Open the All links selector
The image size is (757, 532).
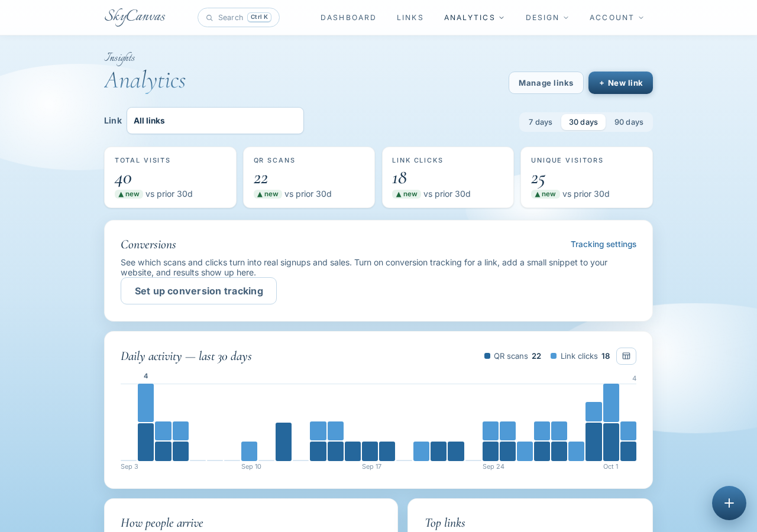coord(215,121)
